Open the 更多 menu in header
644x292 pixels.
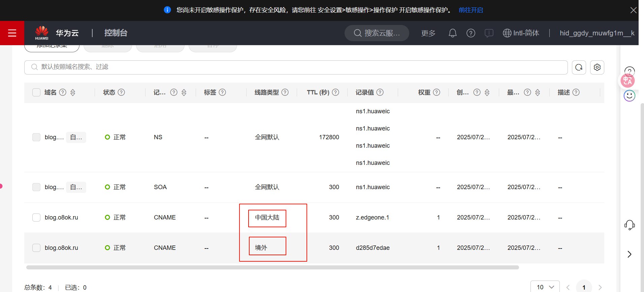428,33
